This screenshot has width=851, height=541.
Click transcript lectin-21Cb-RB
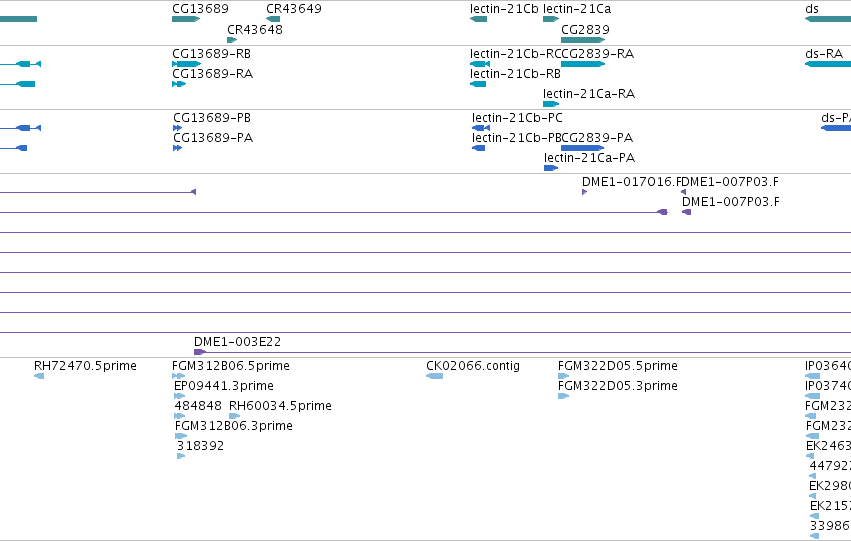(478, 84)
